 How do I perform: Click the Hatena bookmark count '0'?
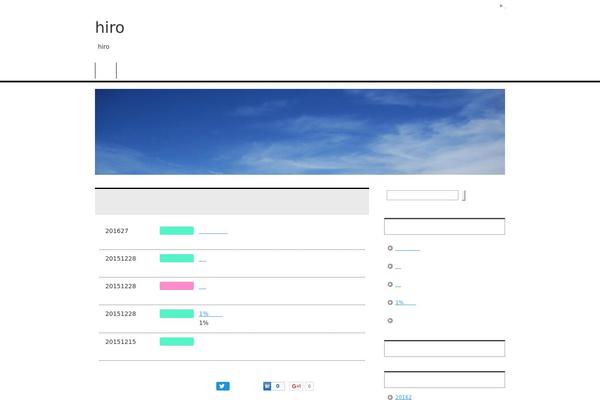point(278,386)
